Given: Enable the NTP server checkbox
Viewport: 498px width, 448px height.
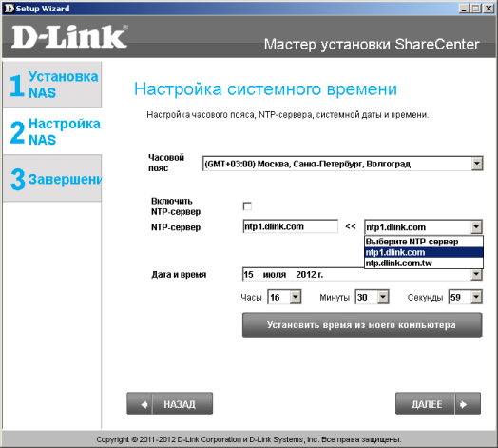Looking at the screenshot, I should pos(247,206).
